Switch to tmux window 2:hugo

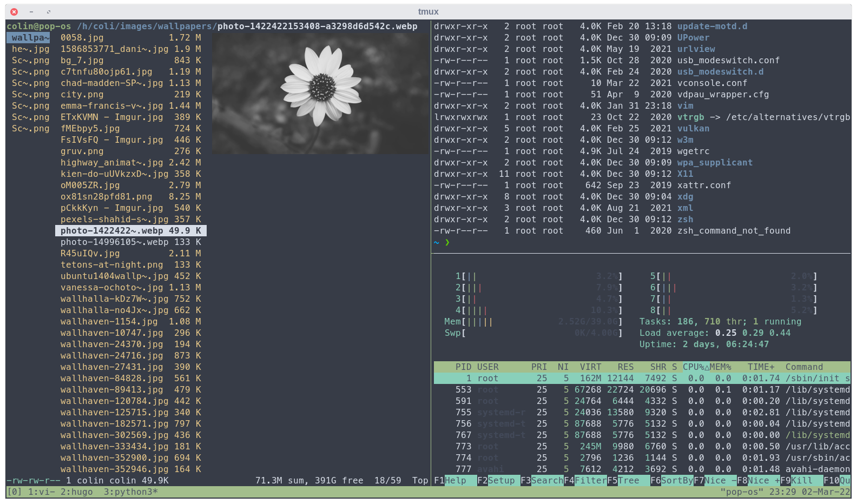(76, 492)
